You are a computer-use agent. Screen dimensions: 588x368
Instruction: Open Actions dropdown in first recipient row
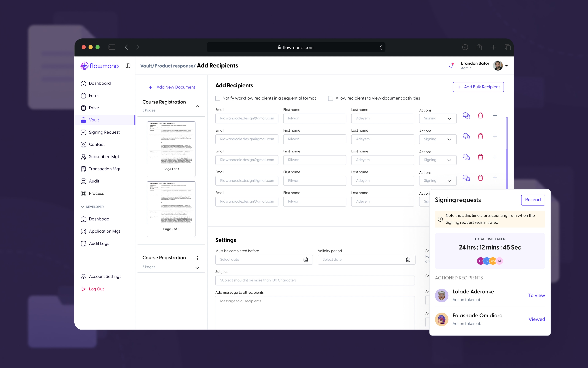pyautogui.click(x=438, y=119)
